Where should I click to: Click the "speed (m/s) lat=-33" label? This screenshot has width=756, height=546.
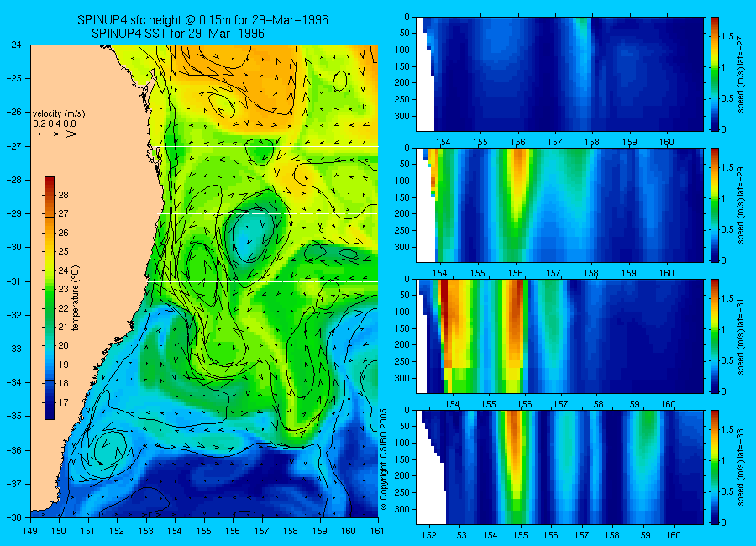pyautogui.click(x=741, y=467)
